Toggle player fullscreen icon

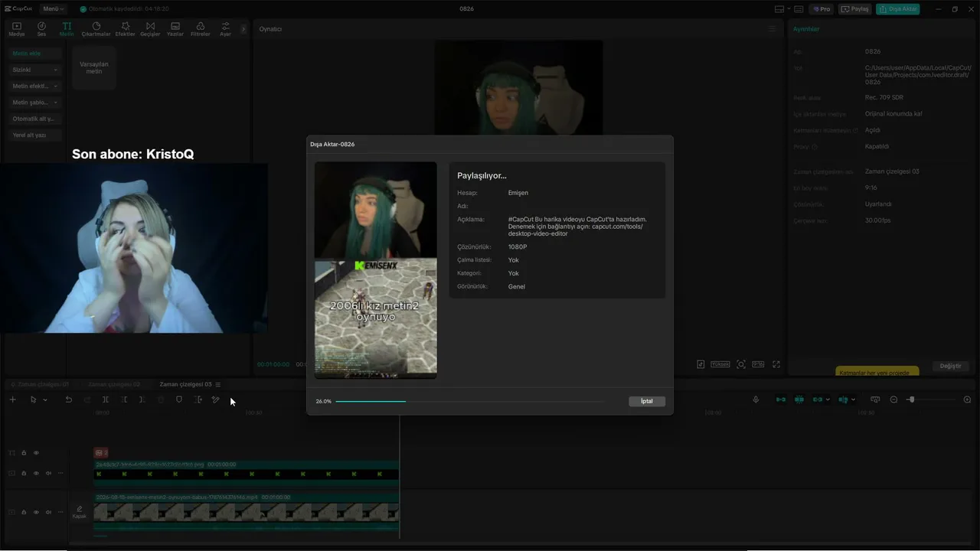click(x=776, y=365)
